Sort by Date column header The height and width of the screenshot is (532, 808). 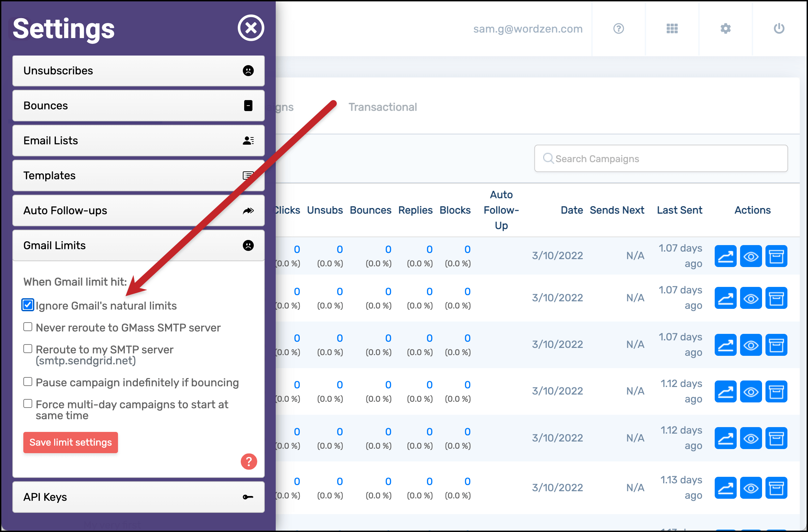tap(572, 210)
